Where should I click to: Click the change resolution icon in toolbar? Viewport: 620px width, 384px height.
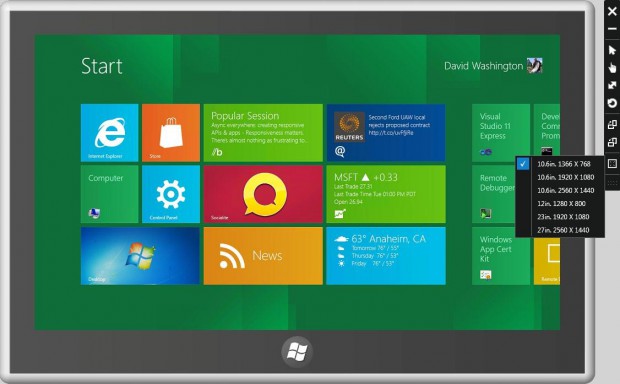point(612,163)
